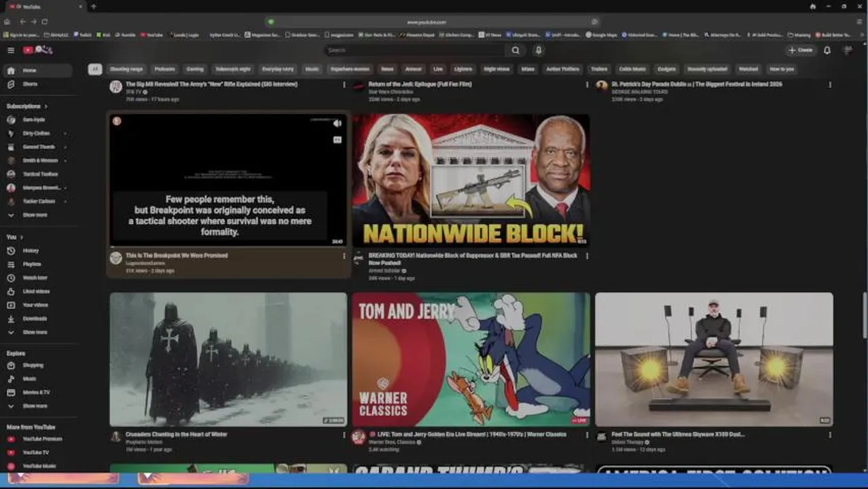Image resolution: width=868 pixels, height=489 pixels.
Task: Open Movies & TV under Explore
Action: (37, 393)
